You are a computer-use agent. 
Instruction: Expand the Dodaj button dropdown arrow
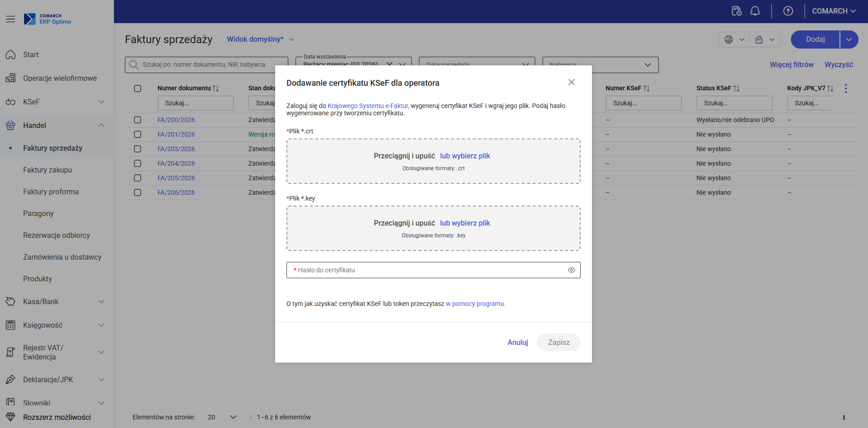click(849, 39)
